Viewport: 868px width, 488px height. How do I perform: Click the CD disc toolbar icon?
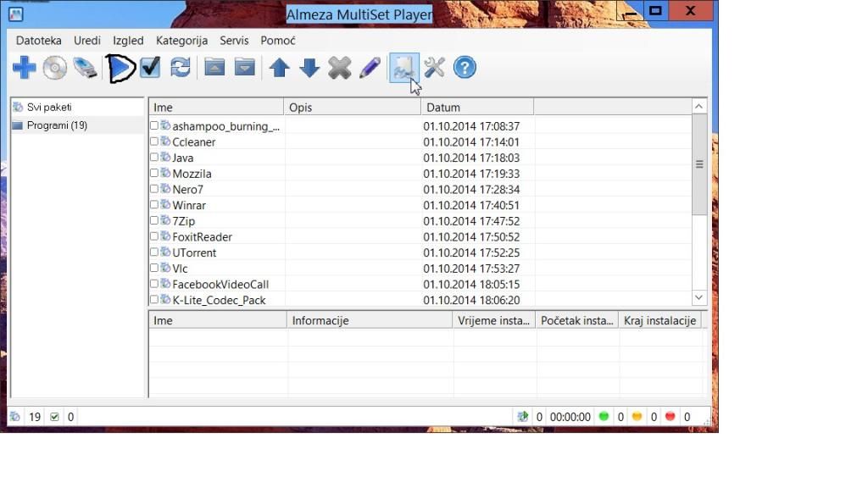point(55,68)
